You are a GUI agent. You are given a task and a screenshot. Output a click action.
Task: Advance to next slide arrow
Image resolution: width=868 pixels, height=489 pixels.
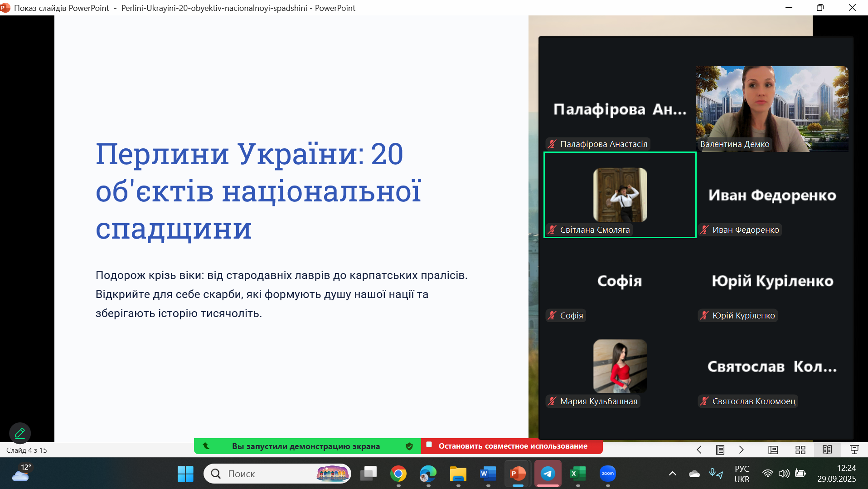[742, 450]
